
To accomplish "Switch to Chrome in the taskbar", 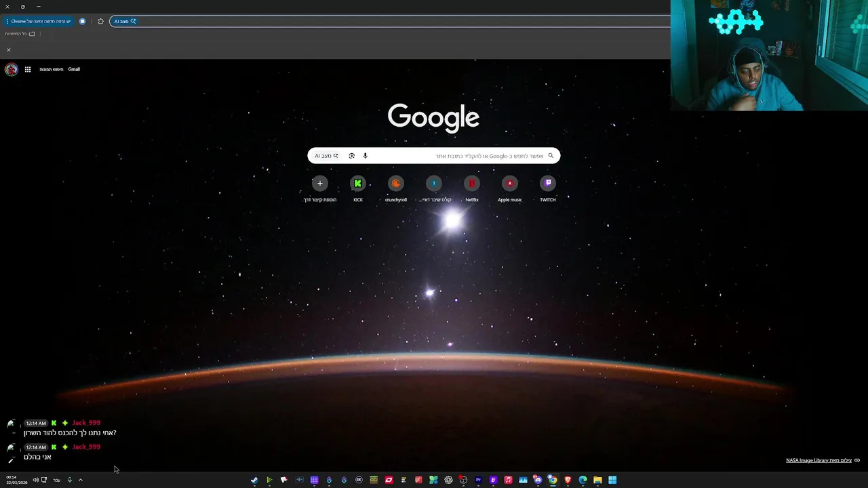I will click(x=553, y=480).
